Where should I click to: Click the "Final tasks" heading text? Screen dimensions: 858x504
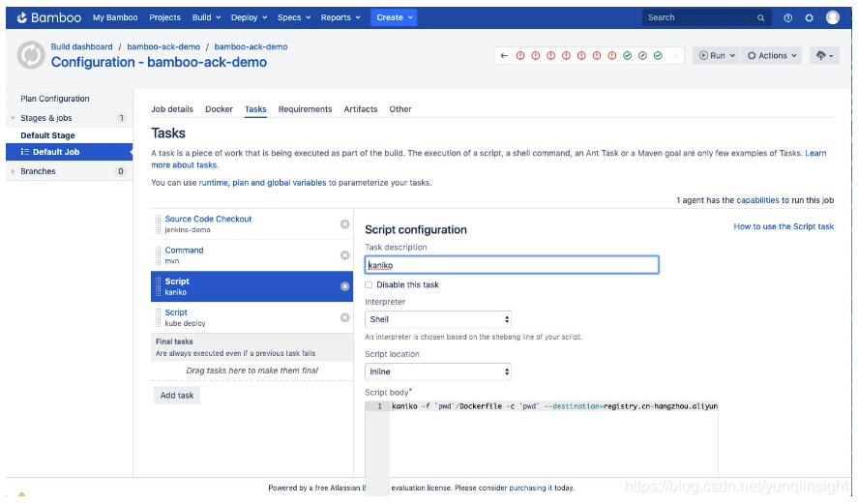point(174,341)
